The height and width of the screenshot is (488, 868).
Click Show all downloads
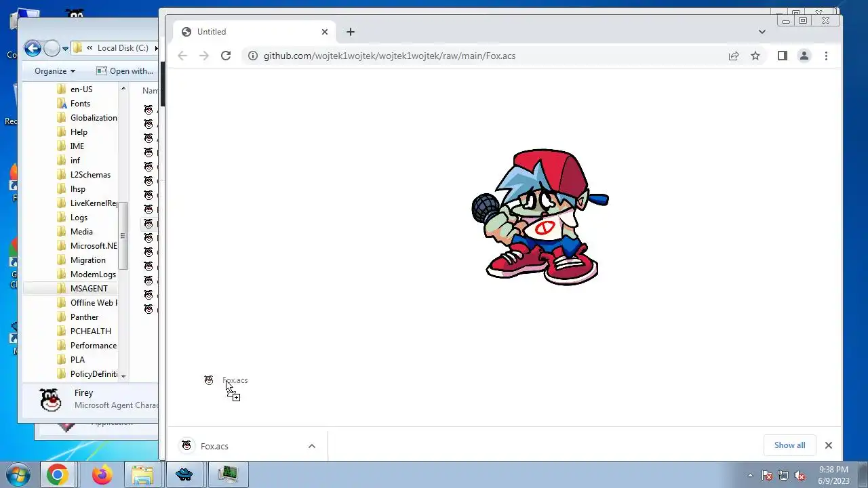[790, 445]
